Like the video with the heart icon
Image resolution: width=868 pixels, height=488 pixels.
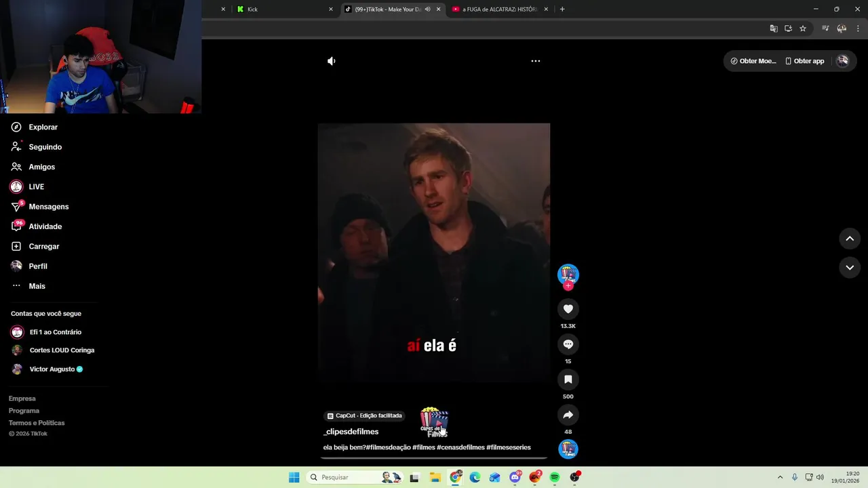(568, 309)
